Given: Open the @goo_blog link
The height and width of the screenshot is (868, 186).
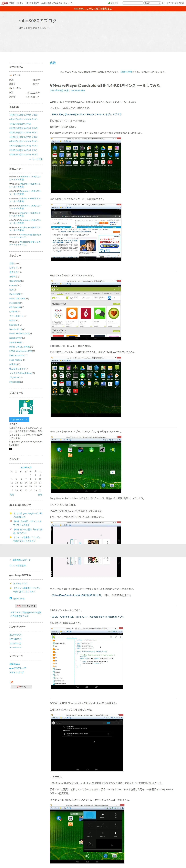Looking at the screenshot, I should click(19, 599).
